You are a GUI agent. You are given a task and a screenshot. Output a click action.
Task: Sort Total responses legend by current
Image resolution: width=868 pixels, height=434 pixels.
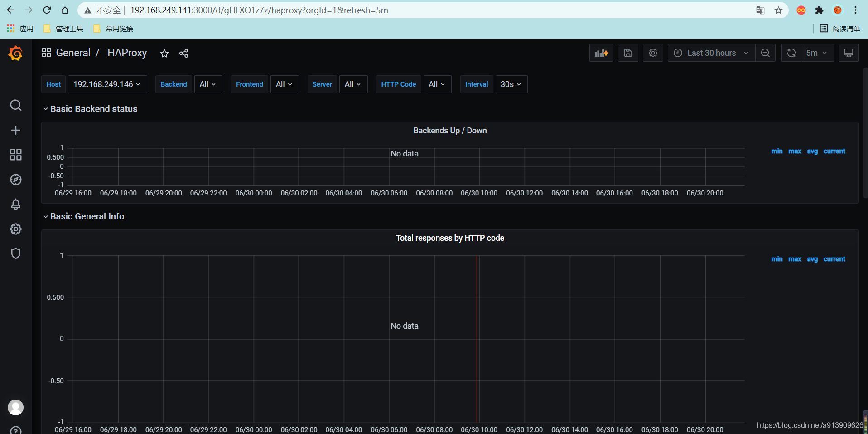point(834,259)
